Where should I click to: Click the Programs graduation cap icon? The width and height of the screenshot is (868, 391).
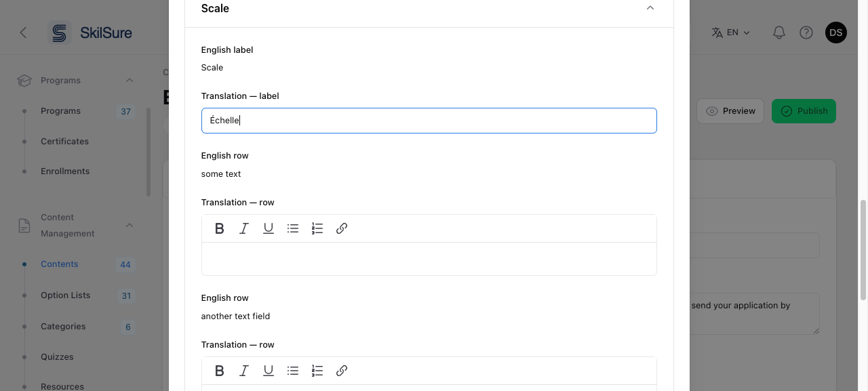pos(24,81)
